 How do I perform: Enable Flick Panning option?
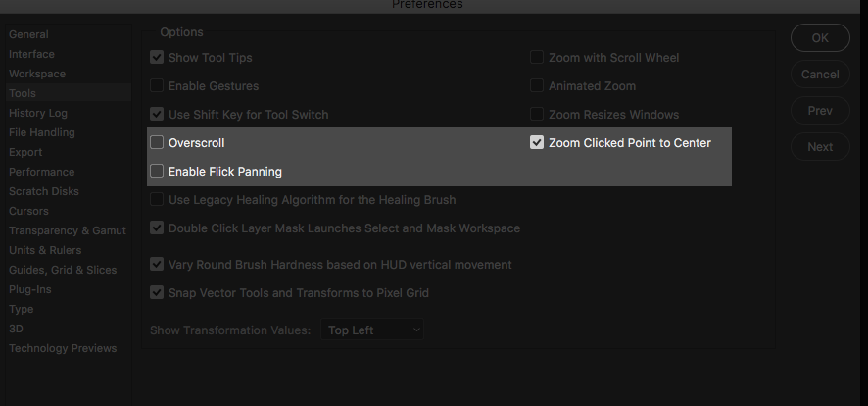(157, 172)
